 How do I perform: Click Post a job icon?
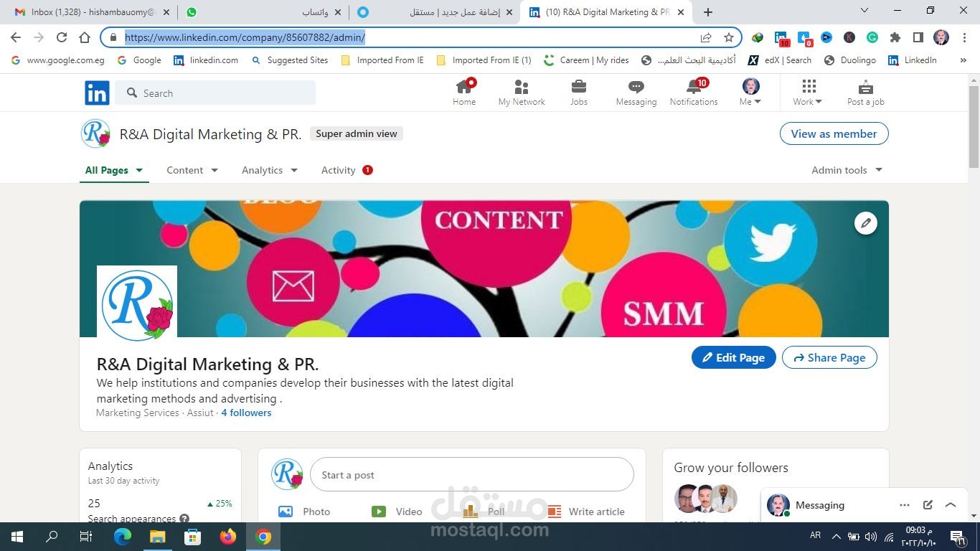[866, 87]
